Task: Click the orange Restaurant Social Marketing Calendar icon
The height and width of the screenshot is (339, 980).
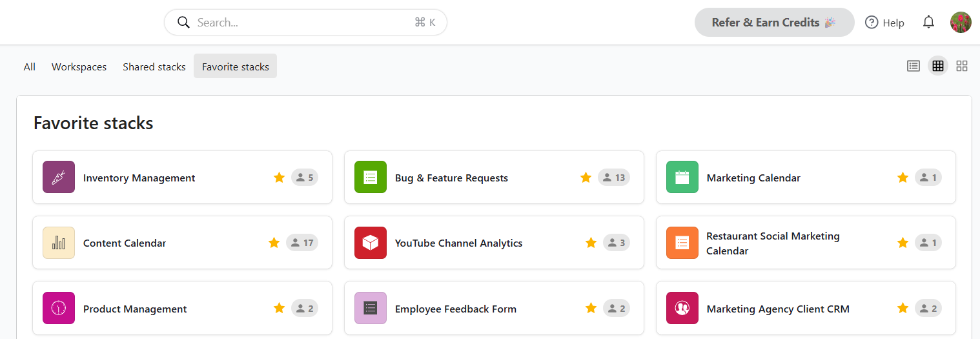Action: point(682,243)
